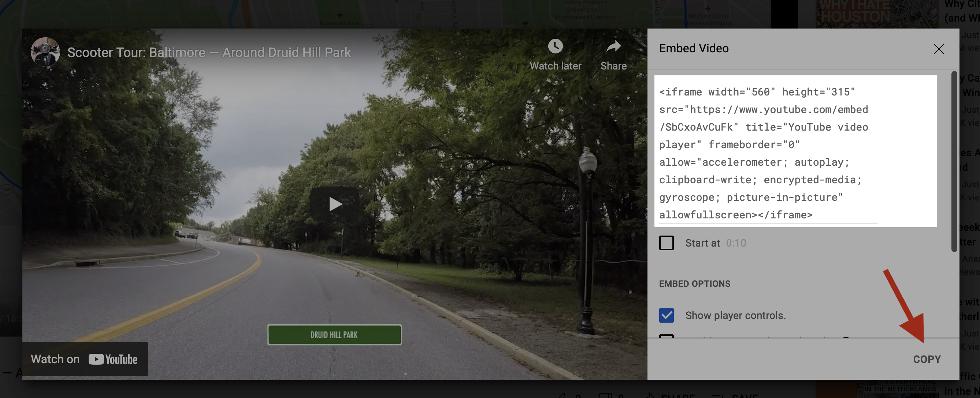
Task: Click the Watch later text label
Action: 555,66
